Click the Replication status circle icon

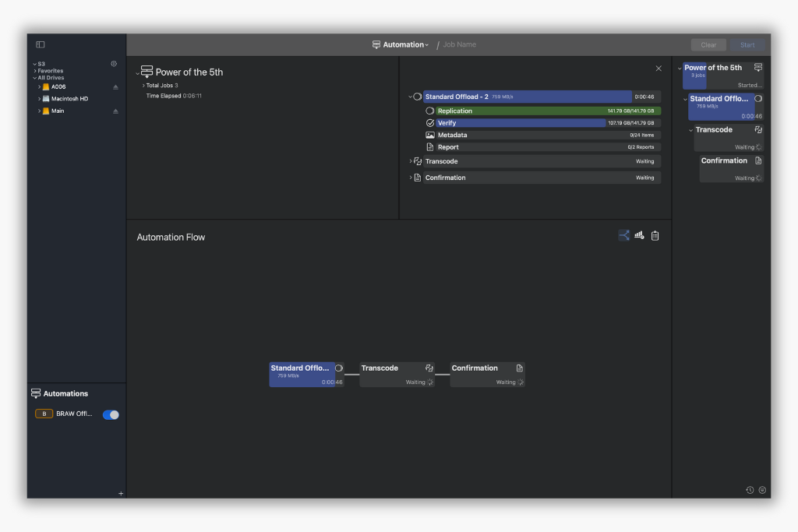click(x=430, y=111)
